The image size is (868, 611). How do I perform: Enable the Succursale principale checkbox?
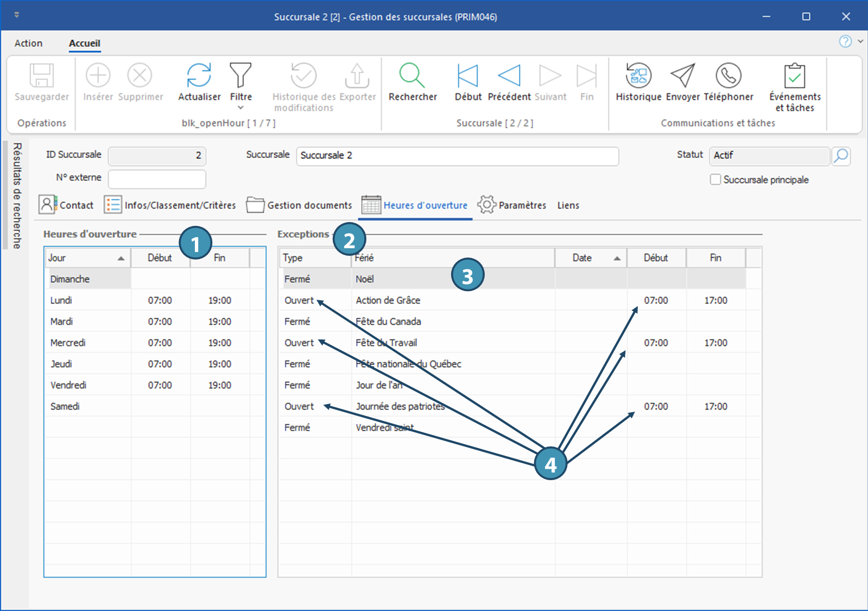coord(715,180)
